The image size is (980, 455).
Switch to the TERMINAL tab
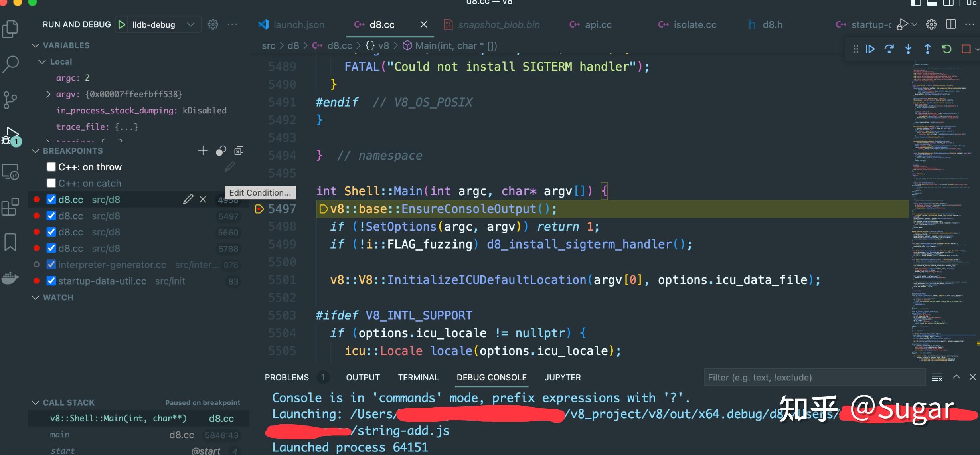coord(418,377)
